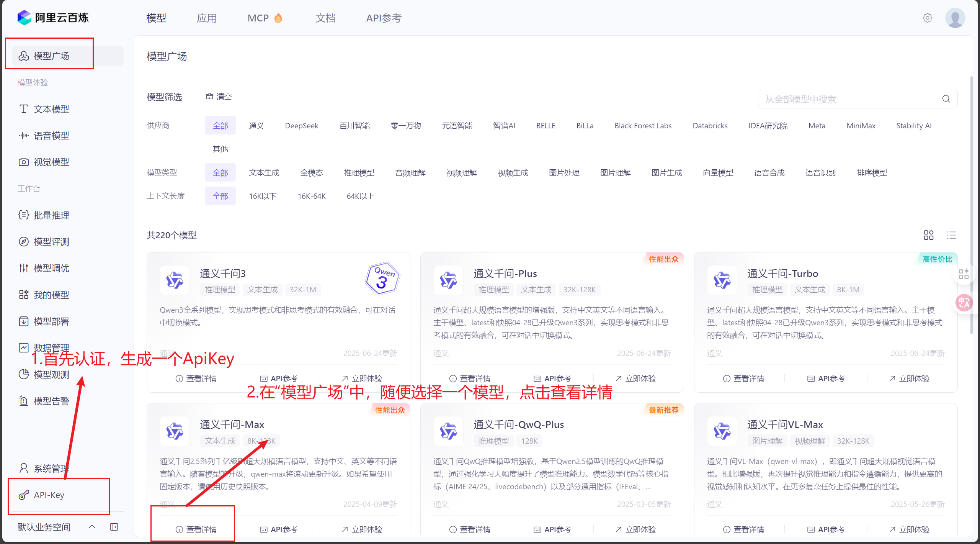The image size is (980, 544).
Task: Open 模型告警 in sidebar
Action: coord(51,401)
